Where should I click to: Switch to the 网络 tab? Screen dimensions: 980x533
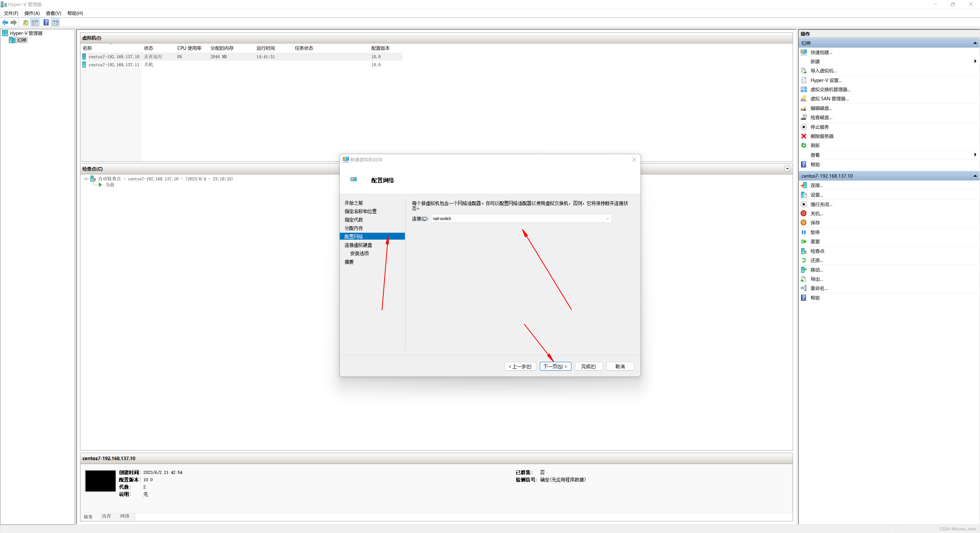point(125,516)
